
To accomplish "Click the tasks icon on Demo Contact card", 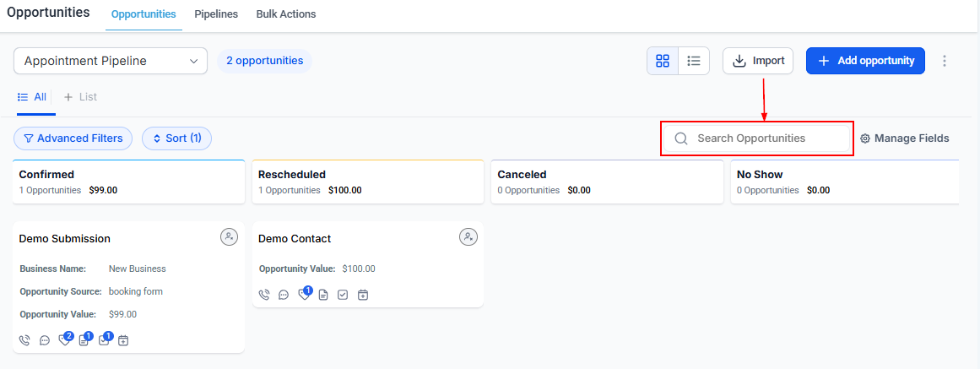I will pyautogui.click(x=343, y=295).
